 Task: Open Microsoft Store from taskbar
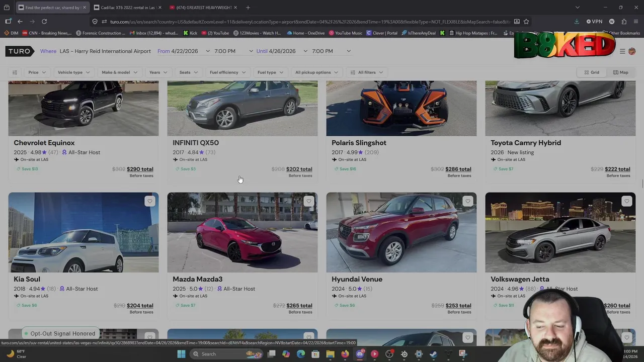coord(315,354)
